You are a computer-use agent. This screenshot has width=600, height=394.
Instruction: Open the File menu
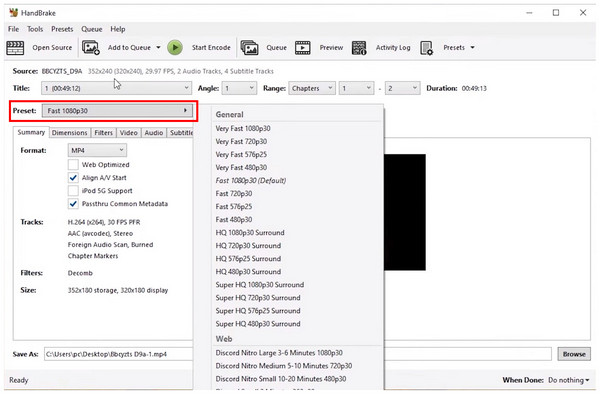tap(13, 29)
